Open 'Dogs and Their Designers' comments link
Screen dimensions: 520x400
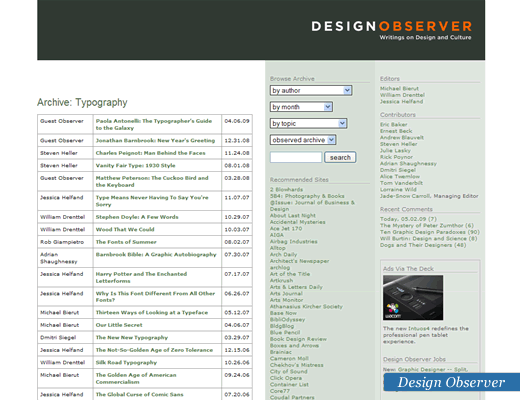[x=423, y=245]
